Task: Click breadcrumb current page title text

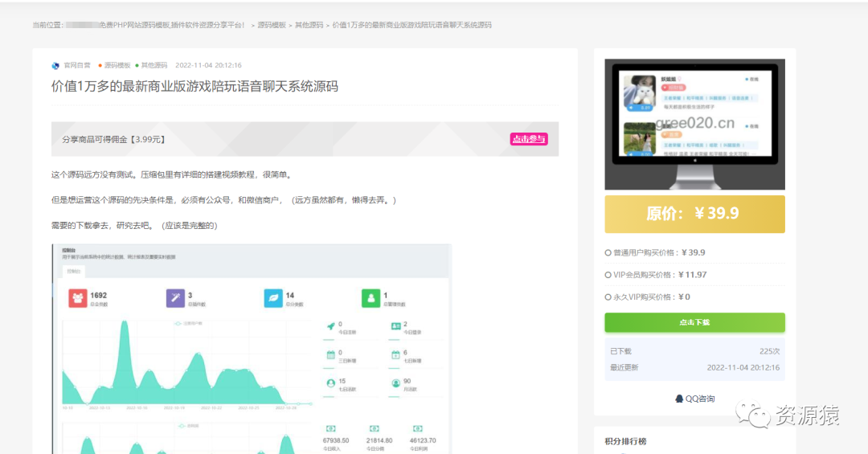Action: coord(411,25)
